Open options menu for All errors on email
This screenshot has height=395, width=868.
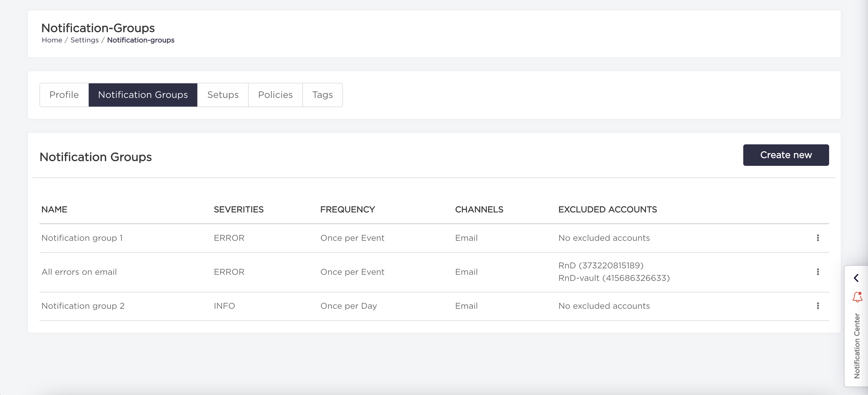tap(818, 272)
